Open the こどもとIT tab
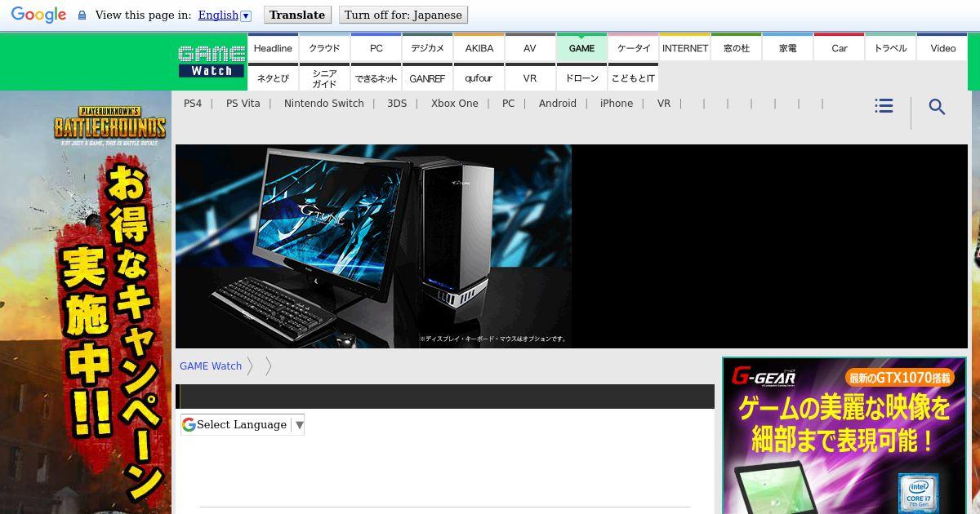This screenshot has height=514, width=980. click(633, 78)
